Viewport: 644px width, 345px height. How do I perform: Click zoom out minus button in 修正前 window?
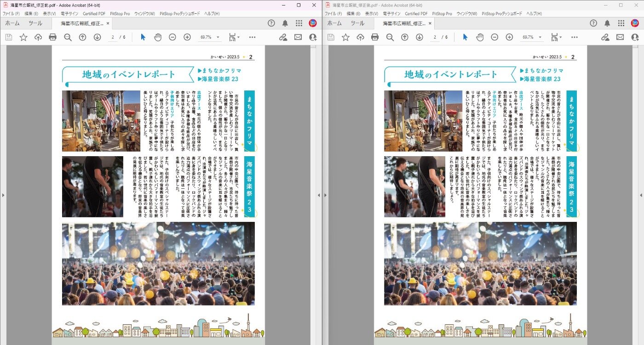tap(172, 37)
